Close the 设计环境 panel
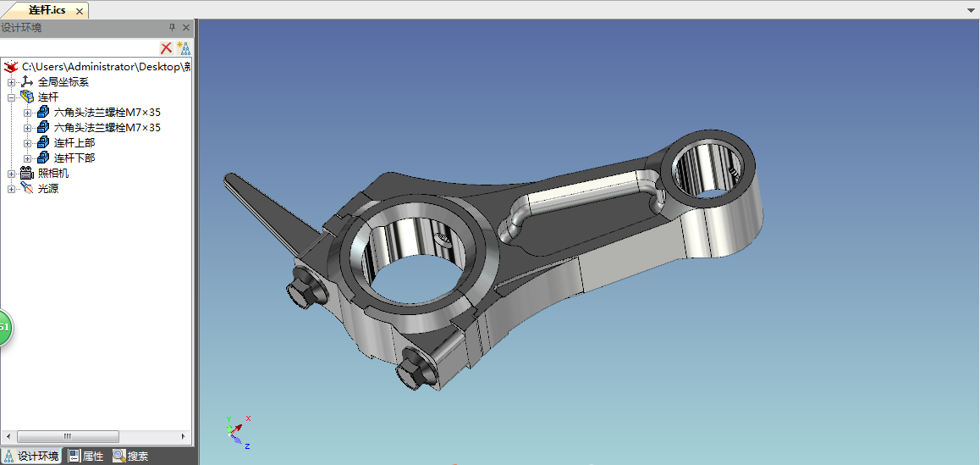 tap(185, 28)
